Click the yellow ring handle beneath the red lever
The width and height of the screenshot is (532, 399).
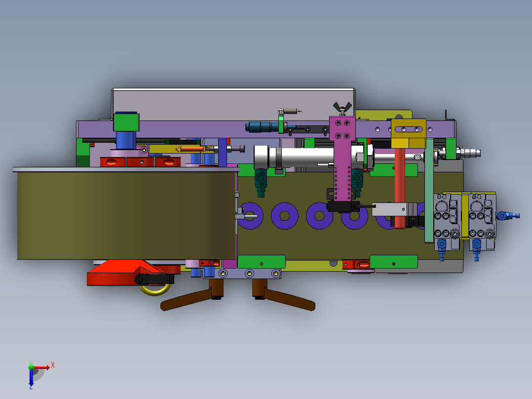(x=155, y=290)
